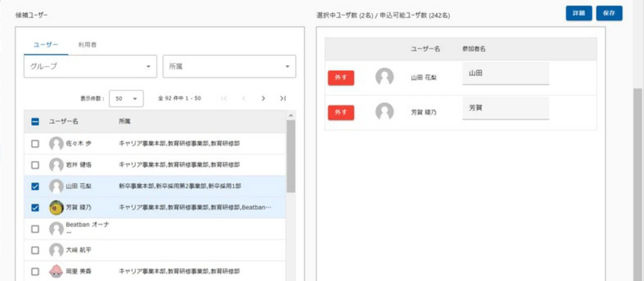
Task: Switch to the 利用者 tab
Action: click(87, 45)
